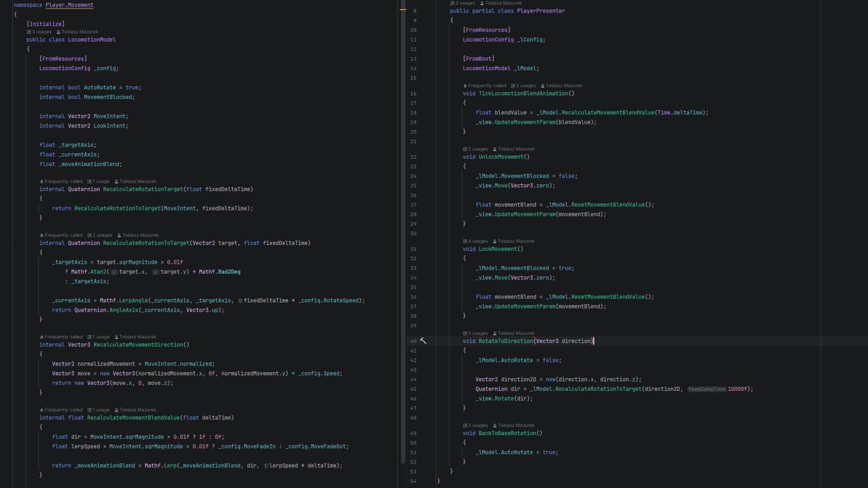Open "3 usages" hint above LocomotionModel class
Image resolution: width=868 pixels, height=488 pixels.
pyautogui.click(x=39, y=32)
